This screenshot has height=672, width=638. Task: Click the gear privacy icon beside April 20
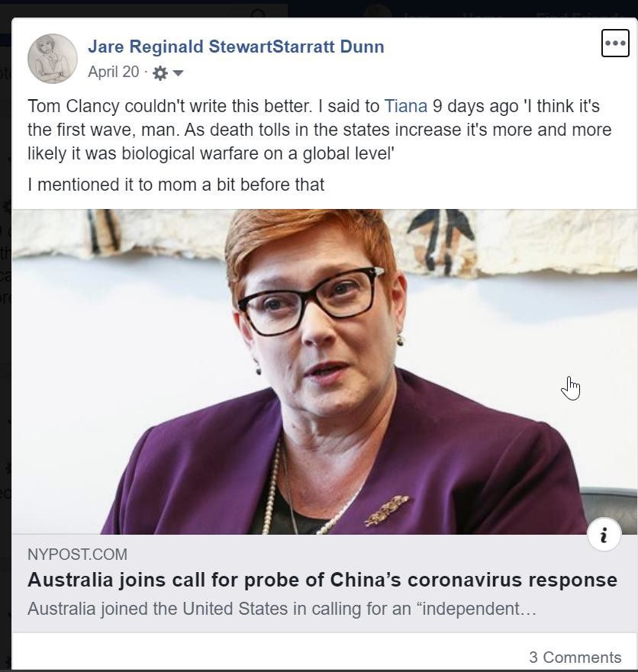[x=160, y=73]
